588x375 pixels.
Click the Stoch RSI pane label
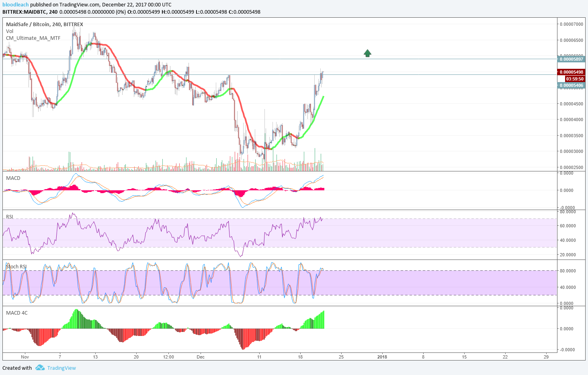(16, 266)
